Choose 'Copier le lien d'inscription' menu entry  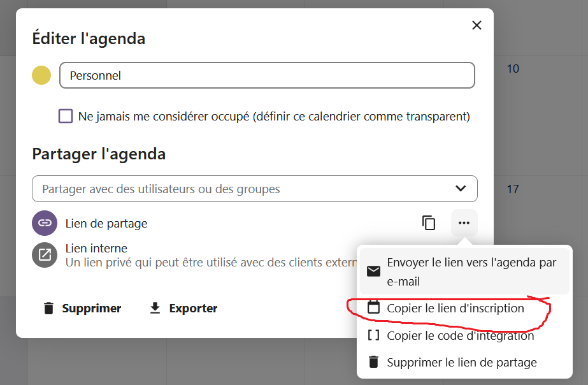tap(455, 308)
